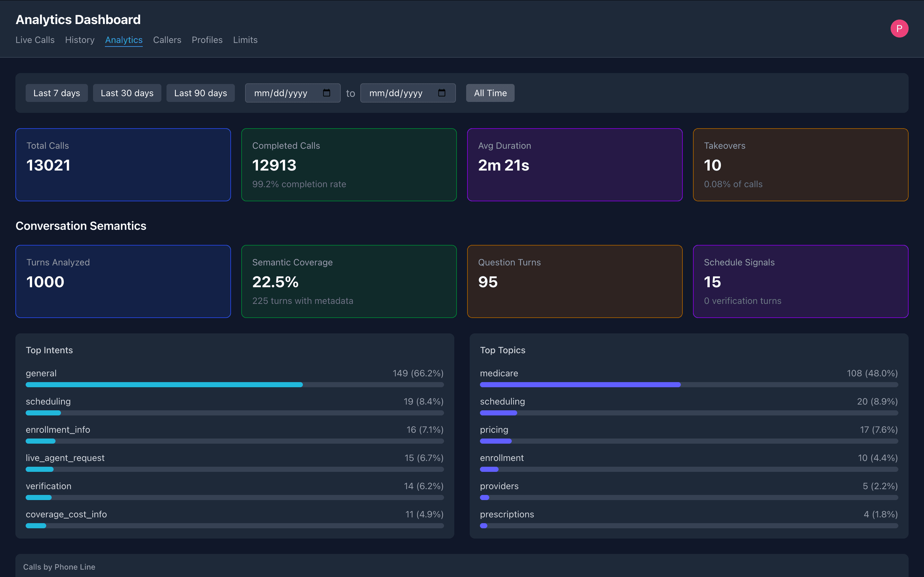This screenshot has width=924, height=577.
Task: Select the Total Calls stat card
Action: tap(123, 164)
